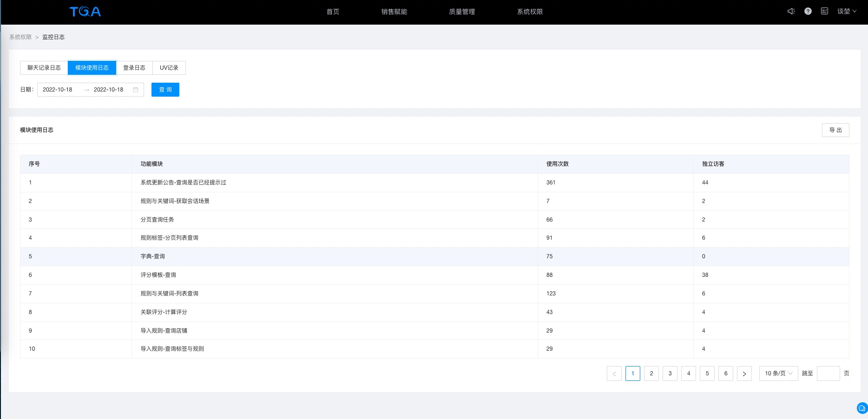Open the 质量管理 menu
Image resolution: width=868 pixels, height=419 pixels.
coord(462,12)
